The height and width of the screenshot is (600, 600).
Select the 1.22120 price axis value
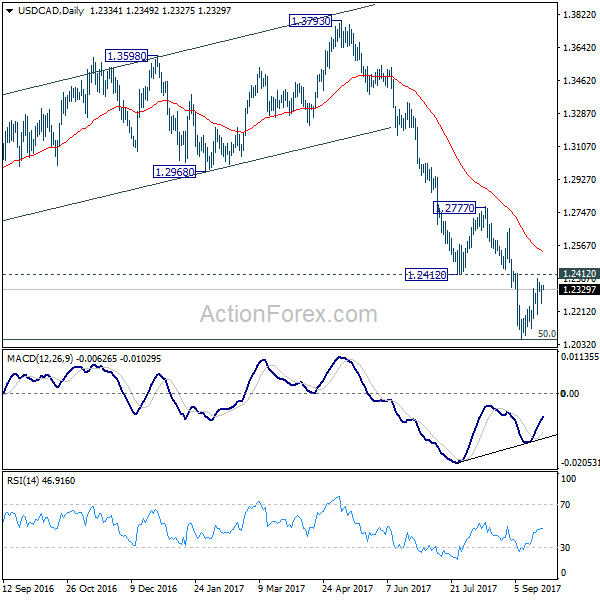click(x=579, y=311)
